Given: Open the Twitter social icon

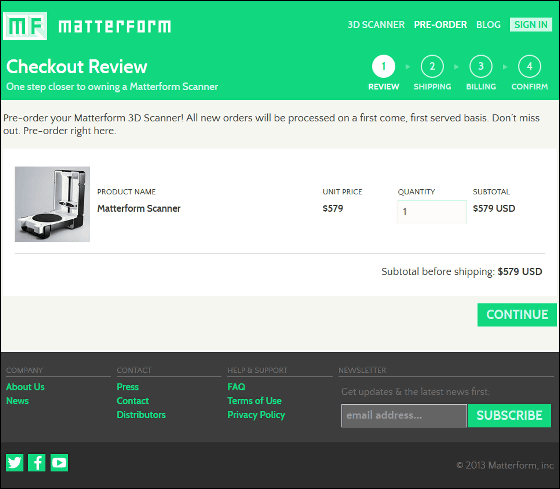Looking at the screenshot, I should click(15, 463).
